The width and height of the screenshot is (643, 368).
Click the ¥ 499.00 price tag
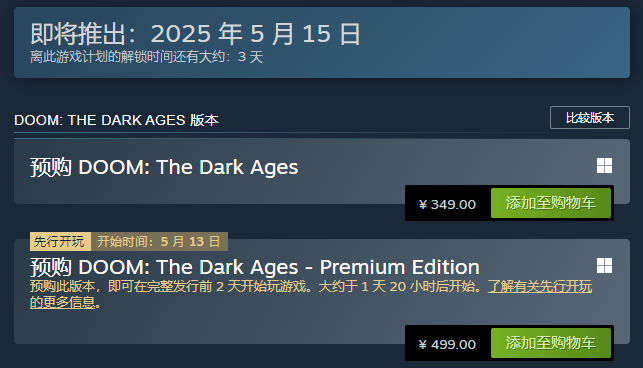click(447, 344)
